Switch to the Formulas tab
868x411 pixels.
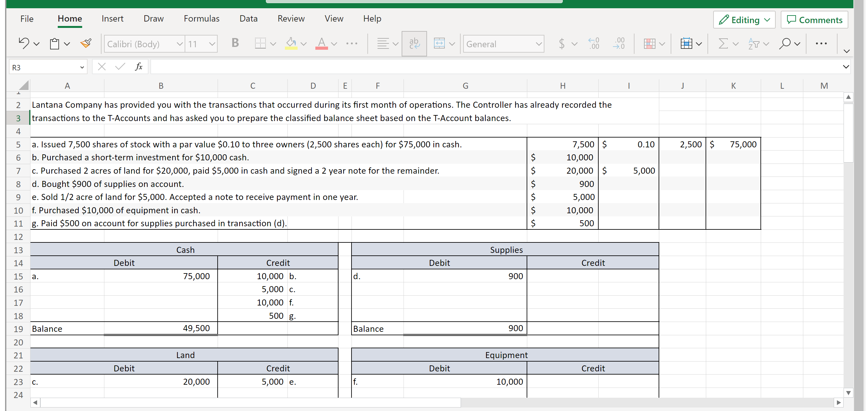[201, 18]
